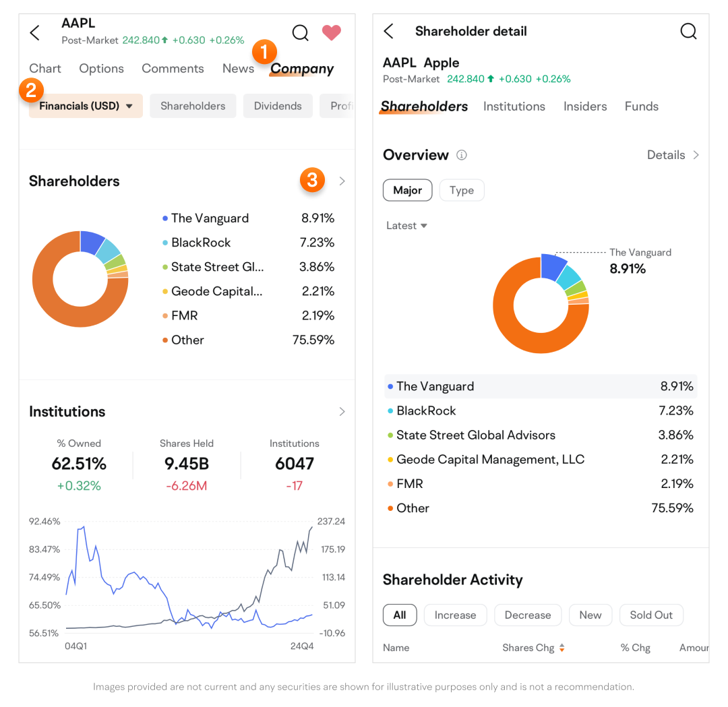The image size is (728, 707).
Task: Expand Shareholders section chevron
Action: coord(342,181)
